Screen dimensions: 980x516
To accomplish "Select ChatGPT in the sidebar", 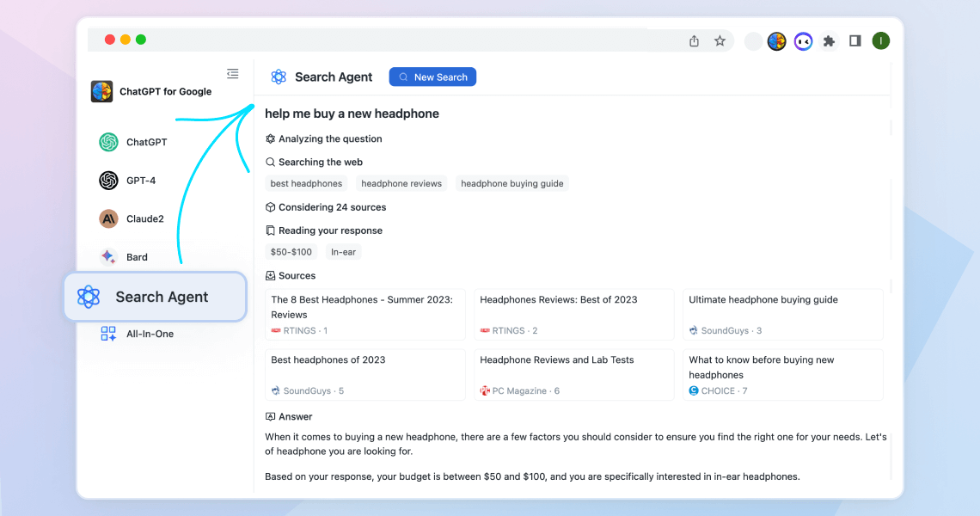I will 138,142.
